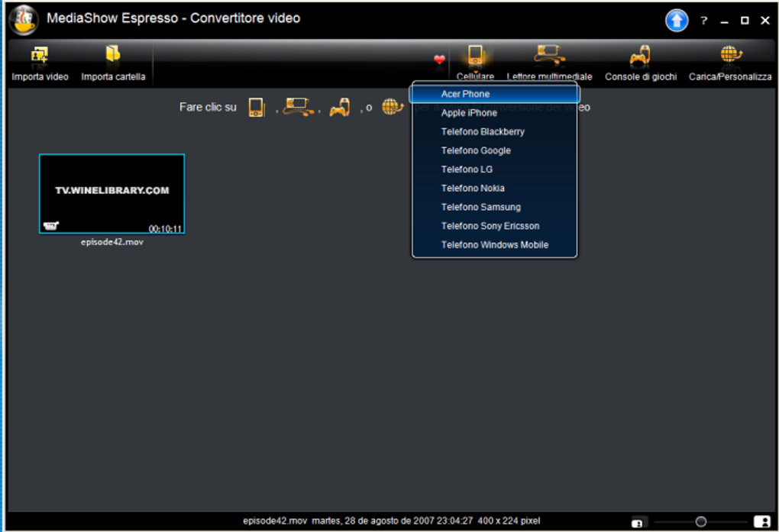The width and height of the screenshot is (779, 532).
Task: Choose Telefono LG
Action: pyautogui.click(x=494, y=169)
